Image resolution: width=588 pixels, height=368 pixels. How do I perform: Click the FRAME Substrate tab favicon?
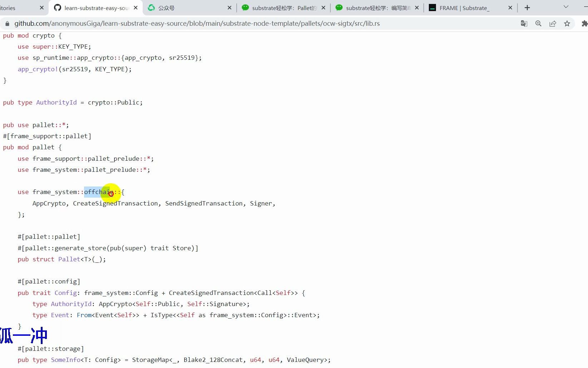coord(432,8)
